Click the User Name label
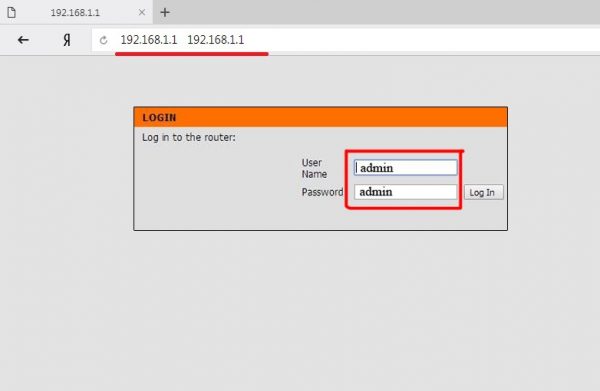The height and width of the screenshot is (391, 600). click(314, 168)
